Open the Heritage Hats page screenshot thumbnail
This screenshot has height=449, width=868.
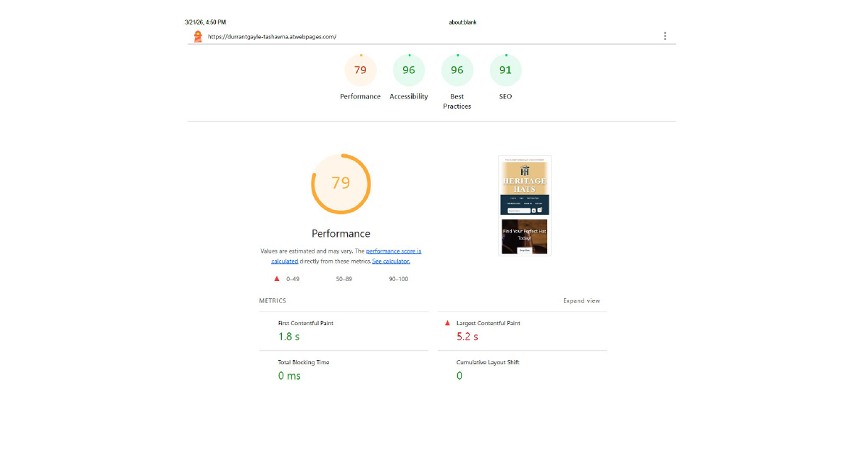525,205
